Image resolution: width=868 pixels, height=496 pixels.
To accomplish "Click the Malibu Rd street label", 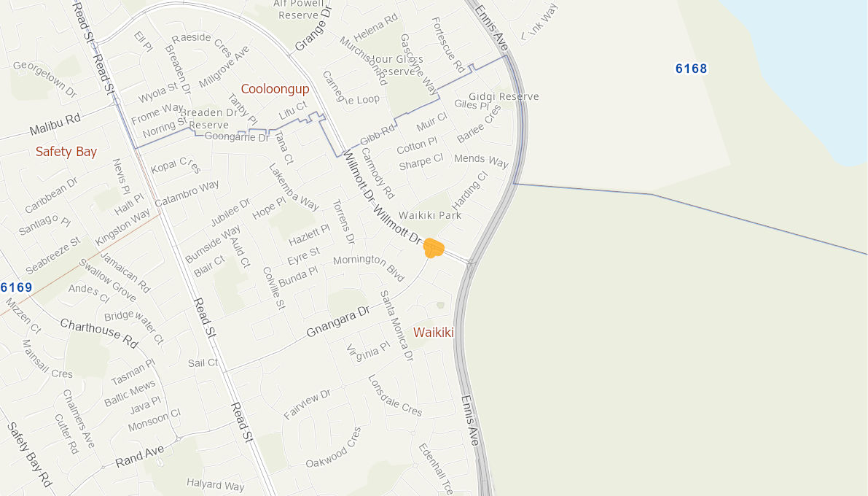I will click(55, 124).
